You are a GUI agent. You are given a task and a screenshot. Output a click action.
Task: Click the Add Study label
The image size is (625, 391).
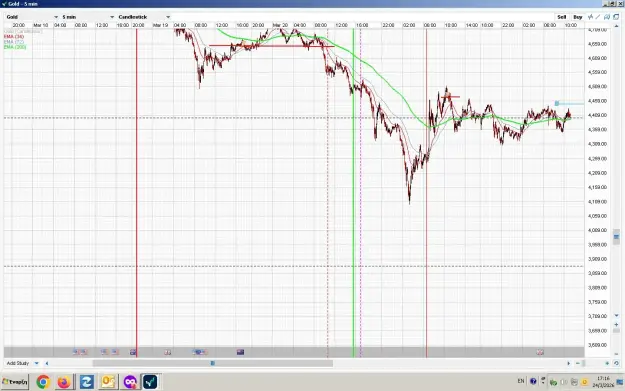click(x=18, y=363)
